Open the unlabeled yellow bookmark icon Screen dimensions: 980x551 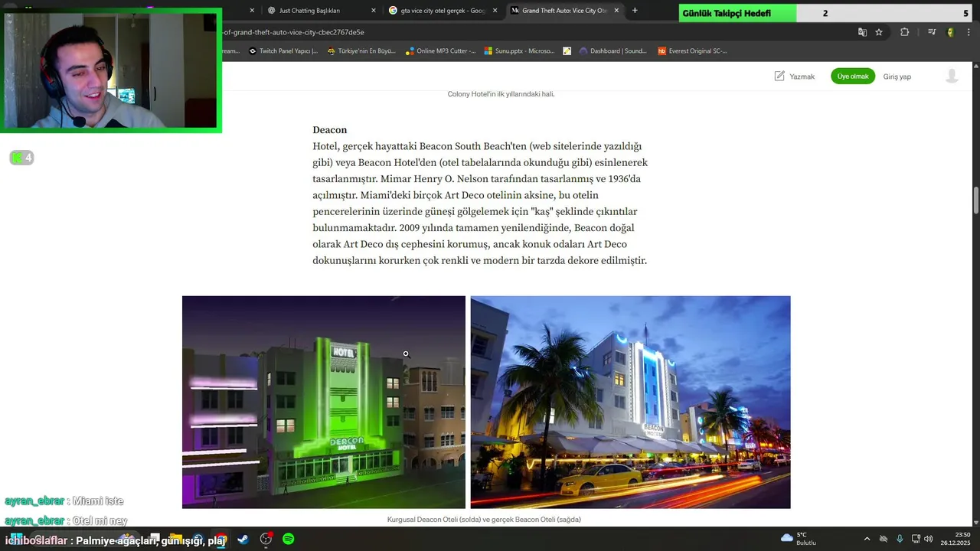[567, 51]
